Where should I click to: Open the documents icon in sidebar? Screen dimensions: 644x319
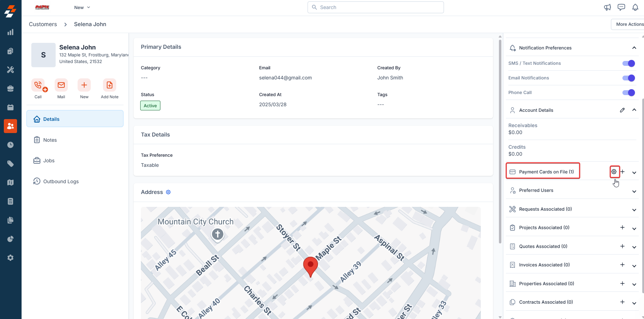pos(10,220)
